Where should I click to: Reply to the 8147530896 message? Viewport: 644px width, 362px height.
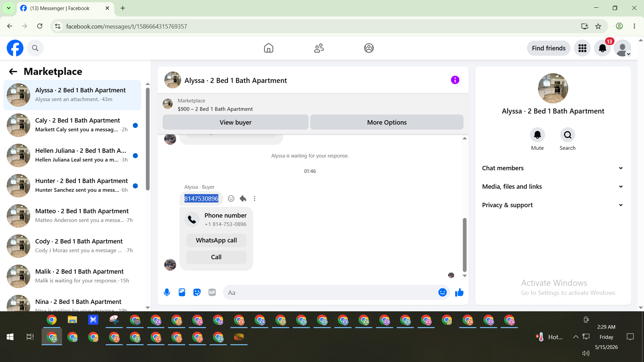click(x=243, y=198)
